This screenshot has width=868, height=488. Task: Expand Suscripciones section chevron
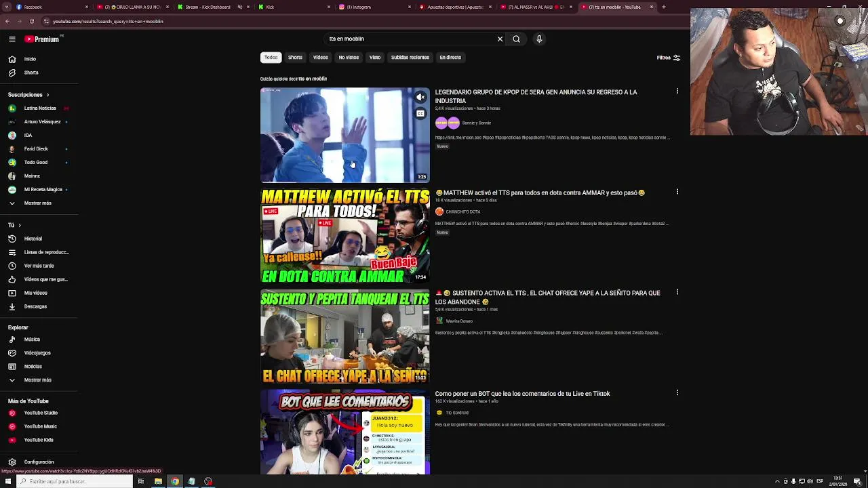tap(47, 95)
